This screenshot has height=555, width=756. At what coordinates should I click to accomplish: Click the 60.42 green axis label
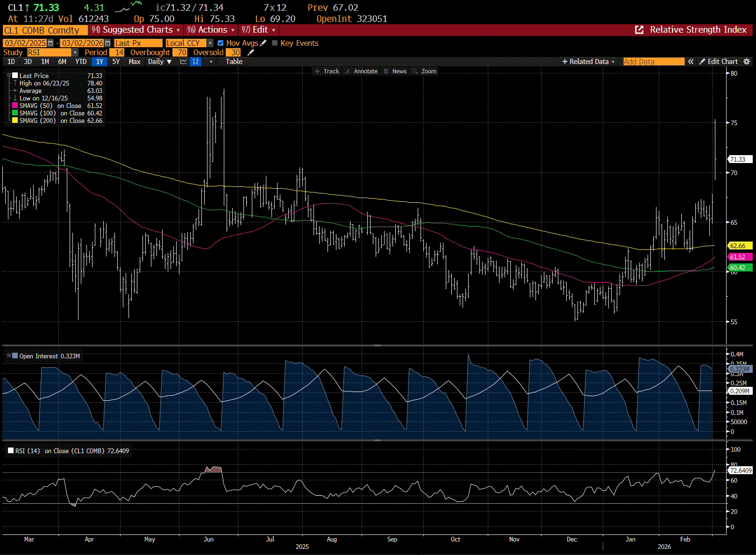coord(740,268)
